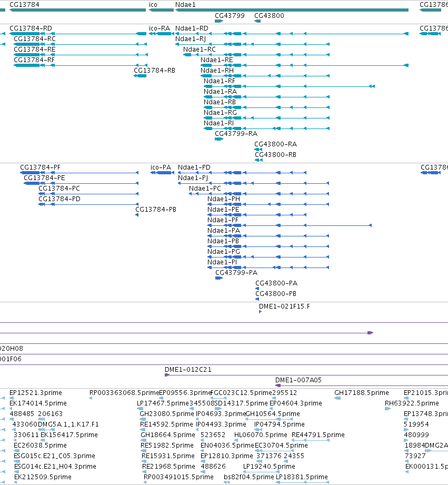Image resolution: width=448 pixels, height=485 pixels.
Task: Select protein Ndae1-PG
Action: [224, 251]
